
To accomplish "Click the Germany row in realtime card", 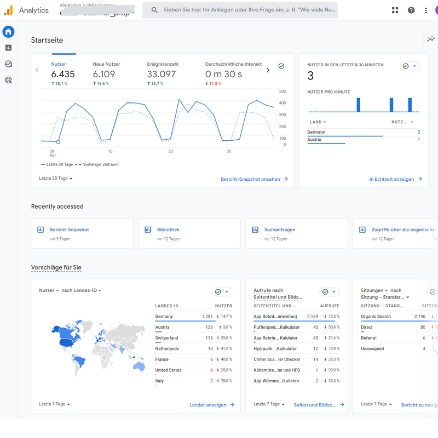I will pos(363,133).
